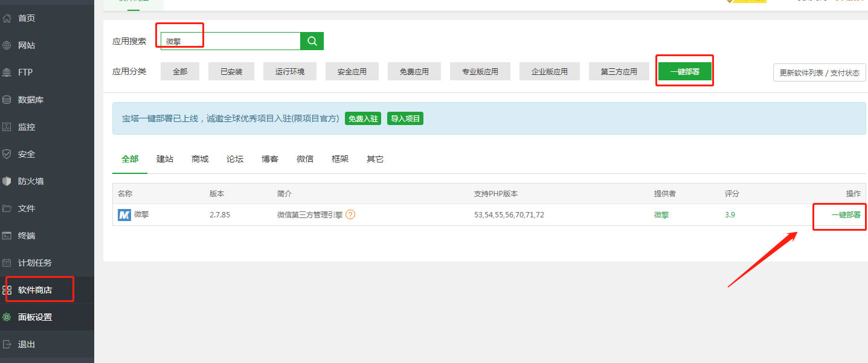Viewport: 868px width, 363px height.
Task: Click the 支持PHP版本 column header
Action: (x=496, y=194)
